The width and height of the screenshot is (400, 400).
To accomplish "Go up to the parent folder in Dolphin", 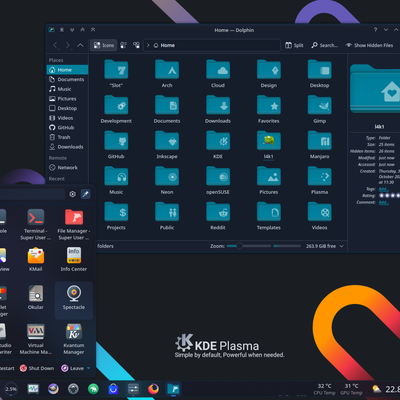I will pos(80,45).
